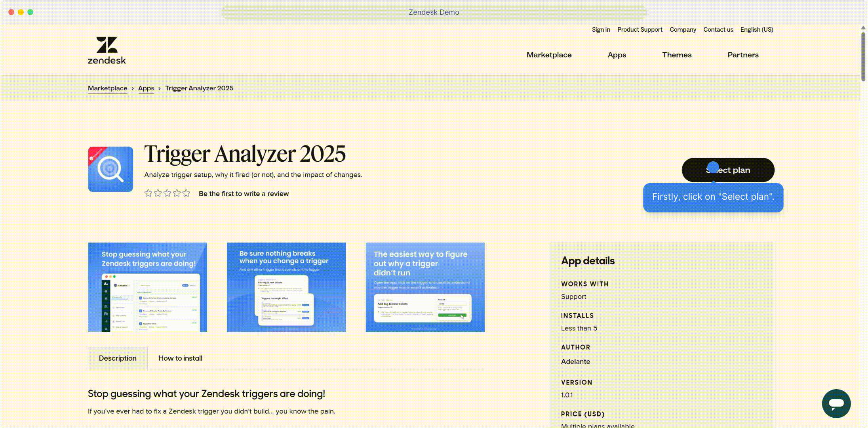Click 'Stop guessing what your Zendesk triggers are doing!' heading
The image size is (868, 428).
pyautogui.click(x=206, y=394)
